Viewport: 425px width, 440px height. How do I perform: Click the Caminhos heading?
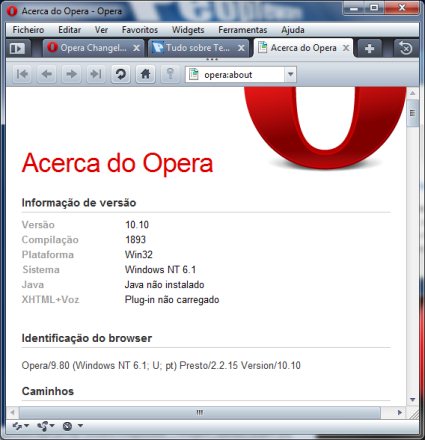pyautogui.click(x=48, y=391)
